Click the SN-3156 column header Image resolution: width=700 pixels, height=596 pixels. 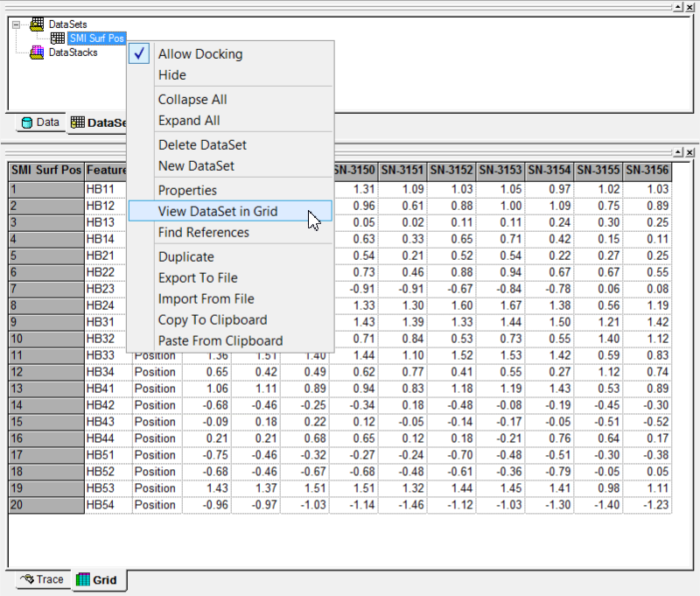tap(647, 170)
